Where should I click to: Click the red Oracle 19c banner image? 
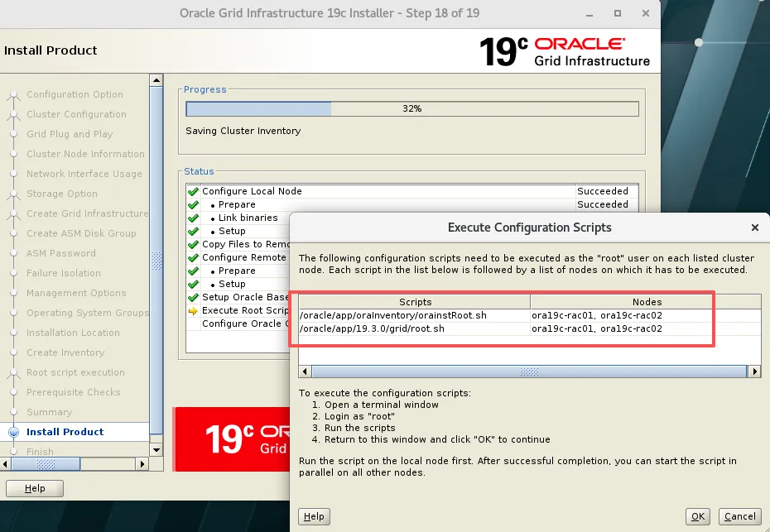tap(231, 439)
